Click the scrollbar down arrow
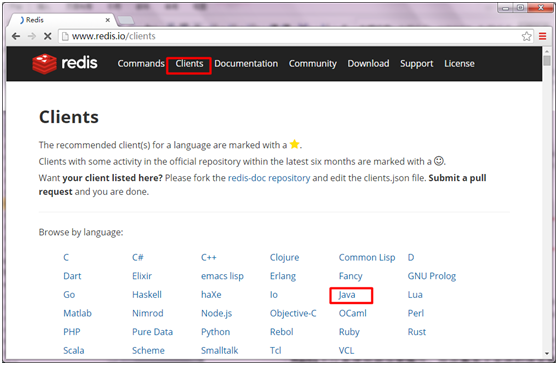The image size is (558, 365). 547,353
